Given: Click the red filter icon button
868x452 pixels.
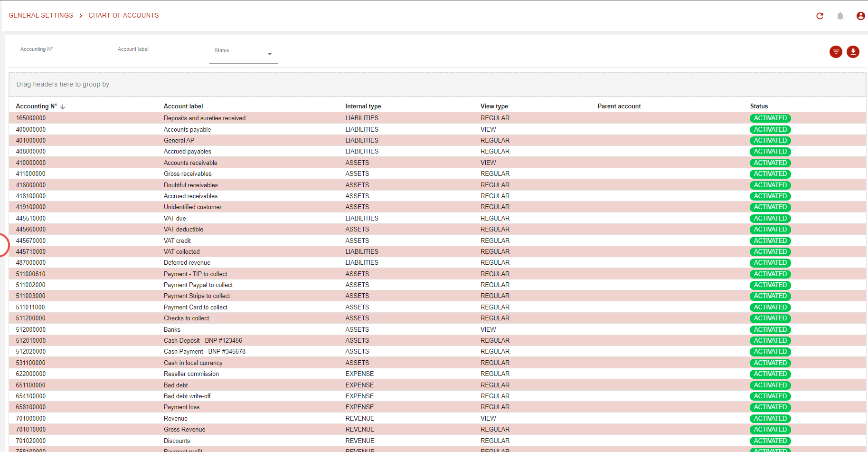Looking at the screenshot, I should pos(836,52).
